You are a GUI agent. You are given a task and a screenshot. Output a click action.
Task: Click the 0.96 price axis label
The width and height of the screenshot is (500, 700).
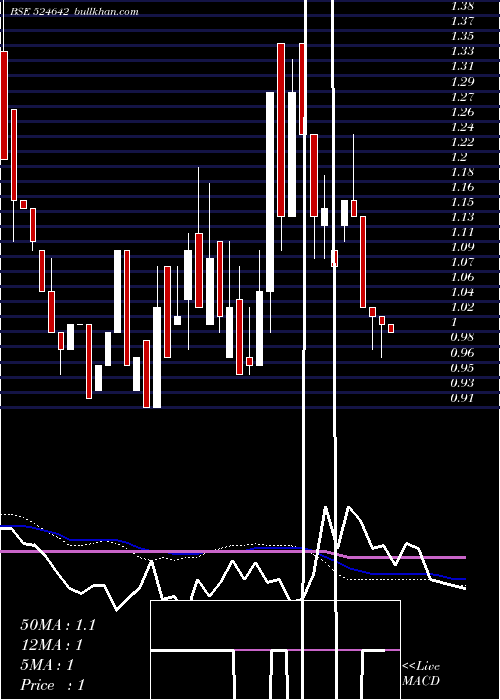[x=462, y=353]
